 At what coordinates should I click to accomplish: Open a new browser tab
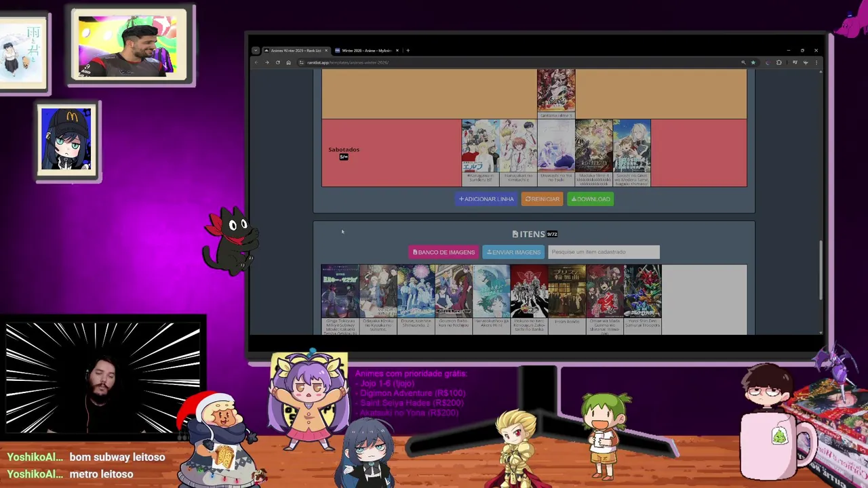[x=408, y=50]
